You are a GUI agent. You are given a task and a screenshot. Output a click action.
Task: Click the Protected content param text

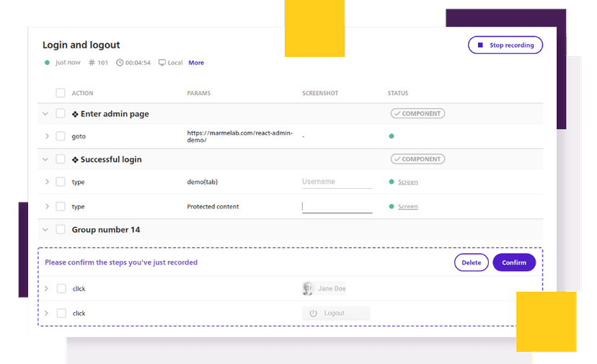click(x=213, y=207)
